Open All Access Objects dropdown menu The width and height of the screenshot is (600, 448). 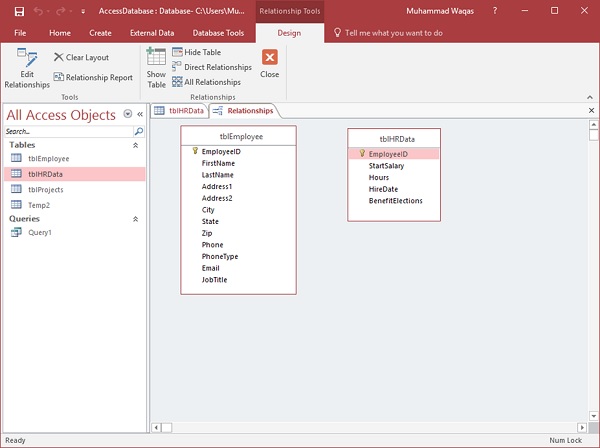pyautogui.click(x=128, y=114)
